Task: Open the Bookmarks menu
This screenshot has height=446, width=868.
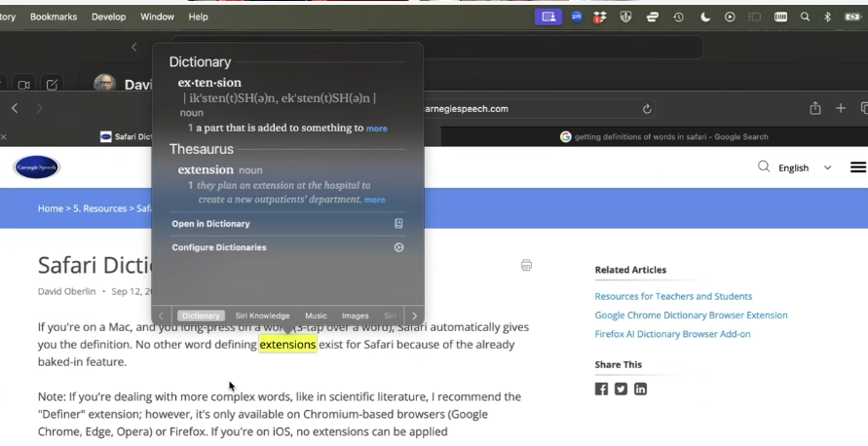Action: (54, 17)
